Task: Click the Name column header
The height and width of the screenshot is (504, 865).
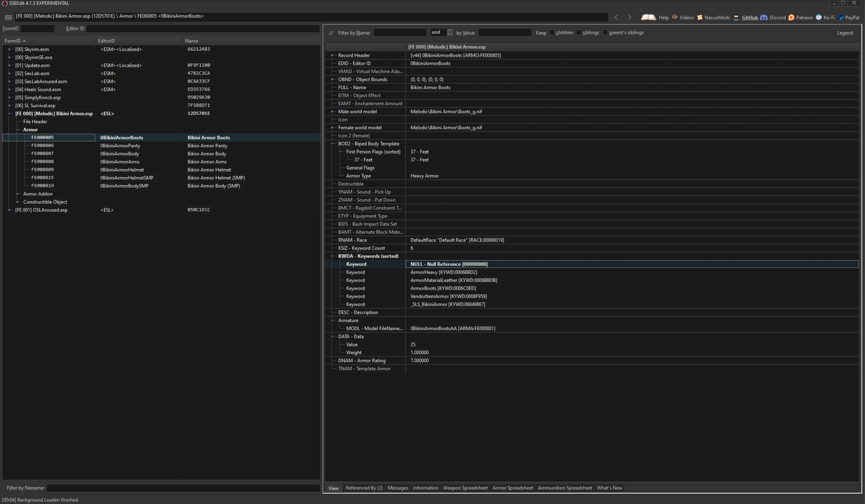Action: coord(251,41)
